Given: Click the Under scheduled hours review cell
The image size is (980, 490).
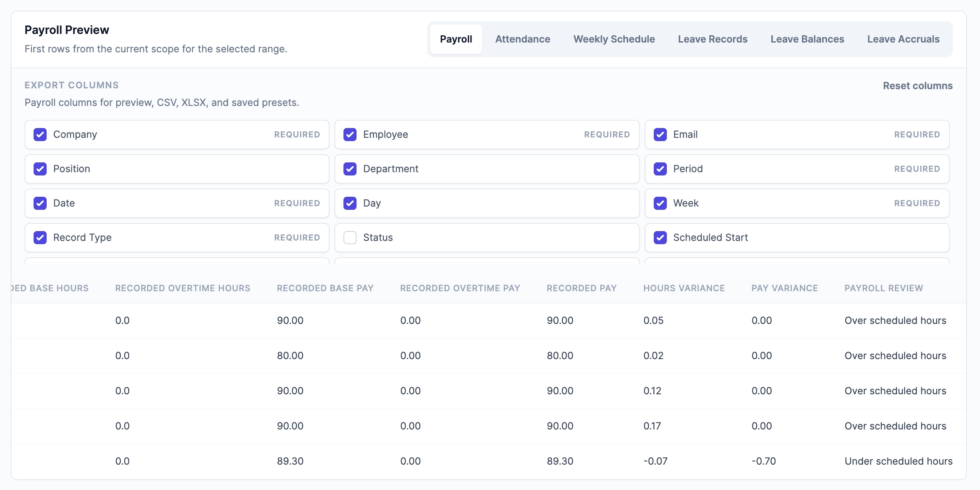Looking at the screenshot, I should pyautogui.click(x=899, y=461).
